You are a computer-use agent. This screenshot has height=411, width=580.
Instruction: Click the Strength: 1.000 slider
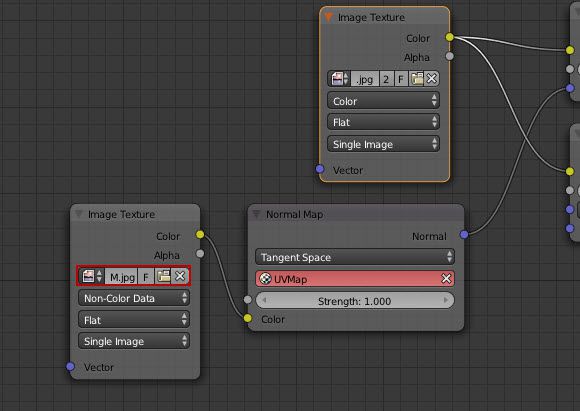355,301
